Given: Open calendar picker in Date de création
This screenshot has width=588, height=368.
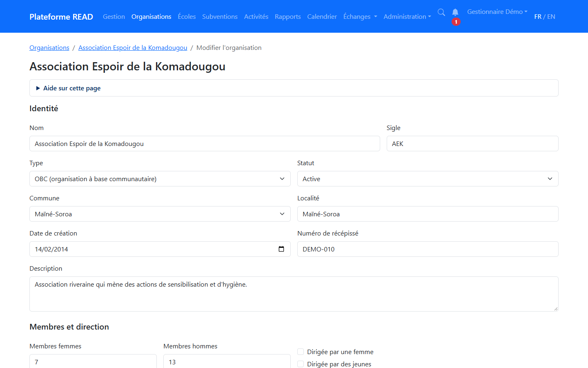Looking at the screenshot, I should pos(281,249).
